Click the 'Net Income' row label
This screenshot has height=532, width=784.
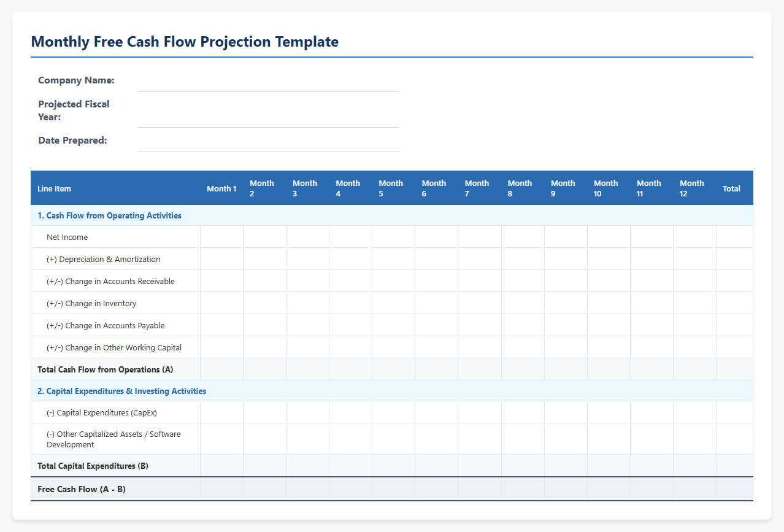(x=67, y=237)
